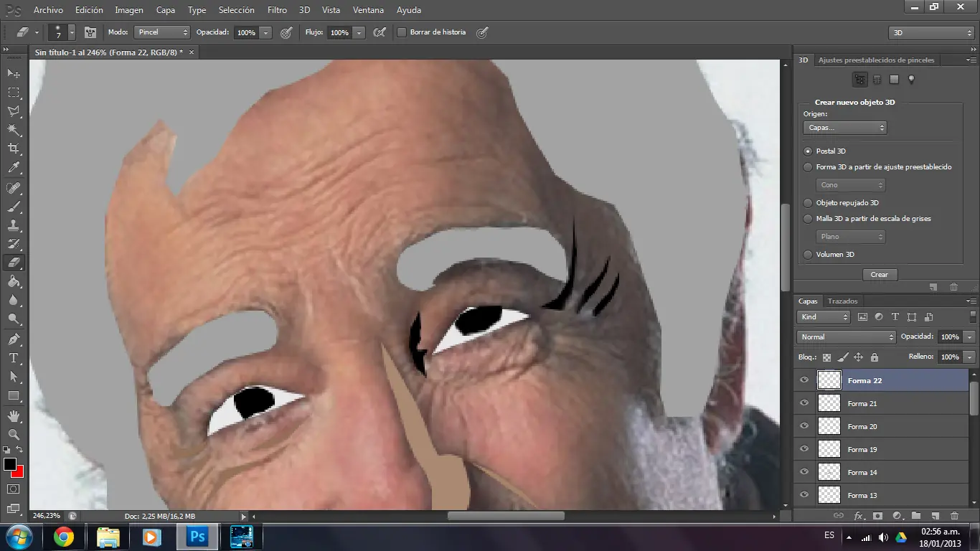The height and width of the screenshot is (551, 980).
Task: Select the Eyedropper tool
Action: [14, 168]
